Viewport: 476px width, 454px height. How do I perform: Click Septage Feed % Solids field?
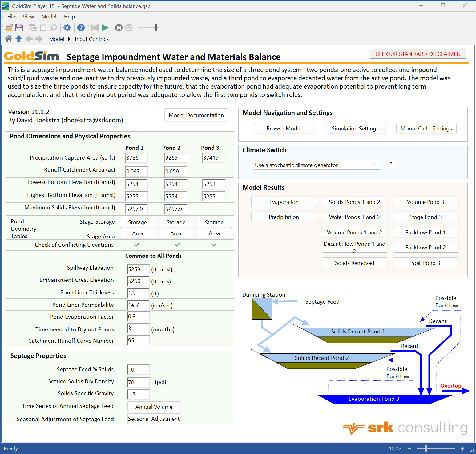pyautogui.click(x=139, y=369)
